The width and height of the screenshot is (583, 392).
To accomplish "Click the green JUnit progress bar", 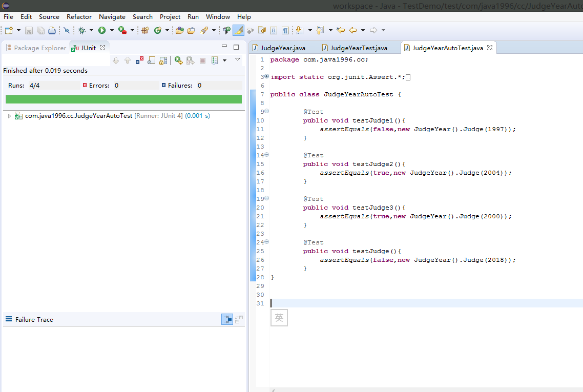I will coord(123,99).
